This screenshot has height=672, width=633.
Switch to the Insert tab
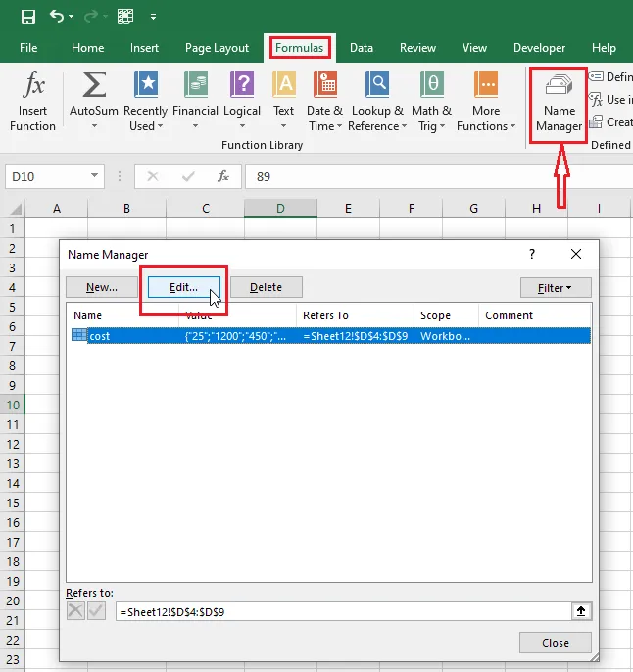pyautogui.click(x=144, y=48)
